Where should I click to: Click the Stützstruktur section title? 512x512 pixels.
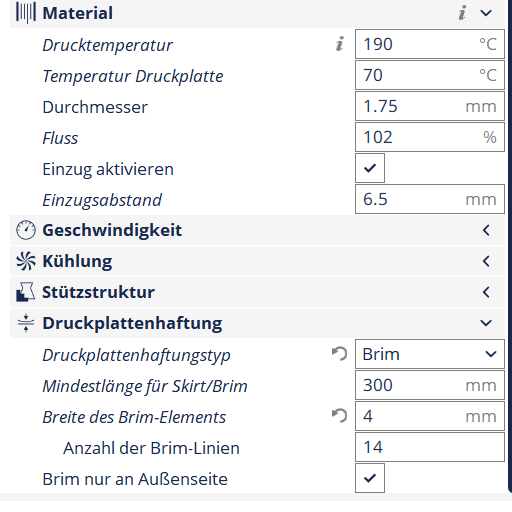(99, 292)
